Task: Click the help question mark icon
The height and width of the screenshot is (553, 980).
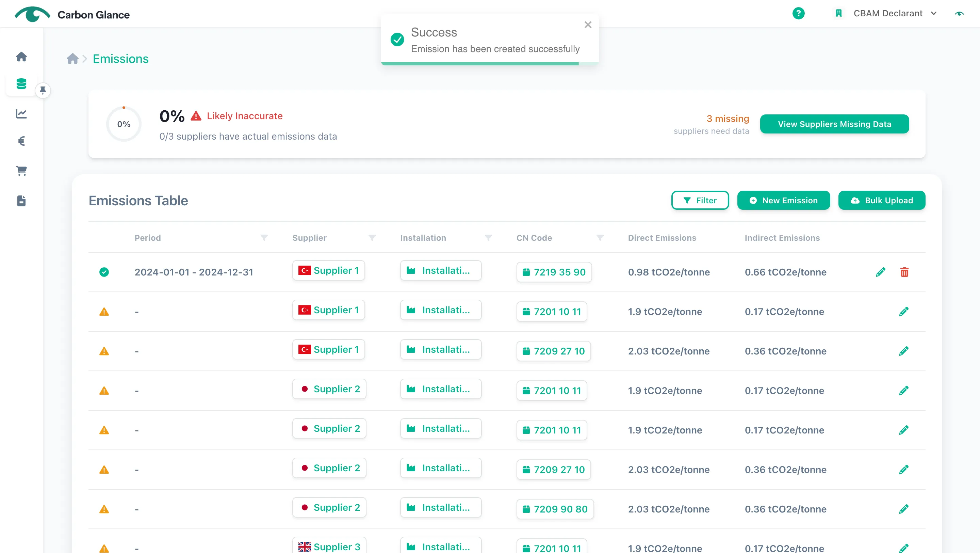Action: pyautogui.click(x=798, y=13)
